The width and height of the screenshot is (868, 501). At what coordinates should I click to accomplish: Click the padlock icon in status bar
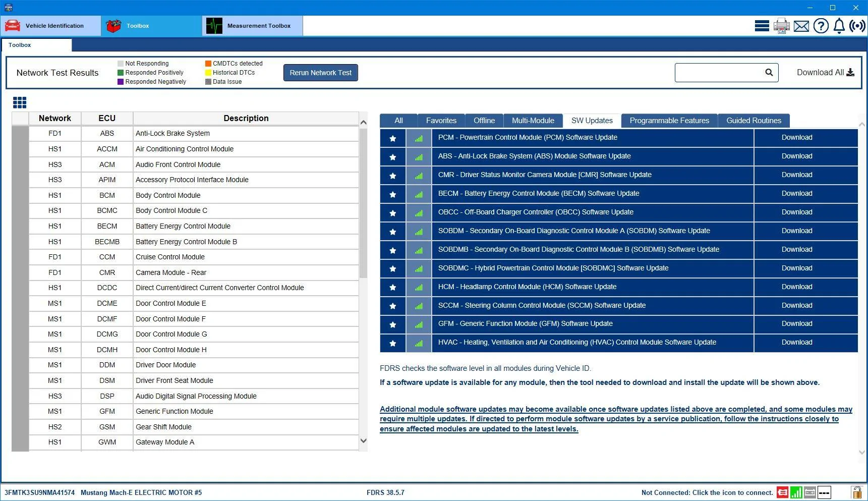click(856, 492)
